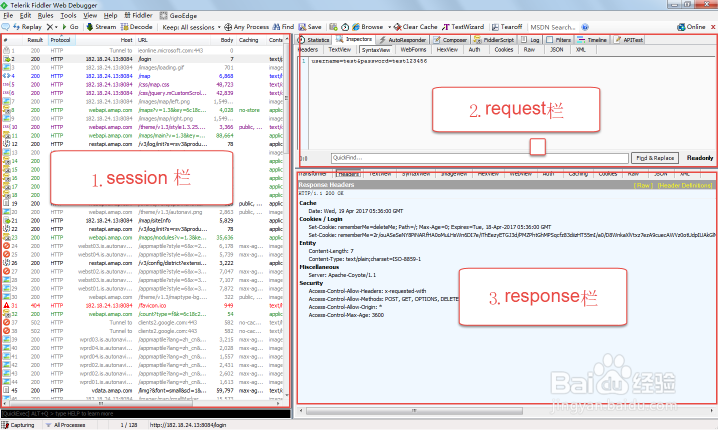Switch to the Inspectors tab
This screenshot has height=430, width=718.
click(x=354, y=39)
